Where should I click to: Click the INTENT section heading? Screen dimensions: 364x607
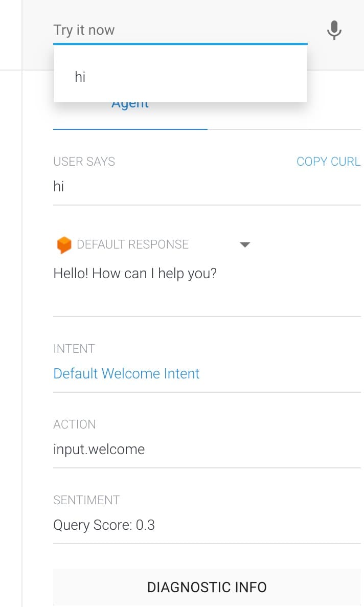coord(74,349)
